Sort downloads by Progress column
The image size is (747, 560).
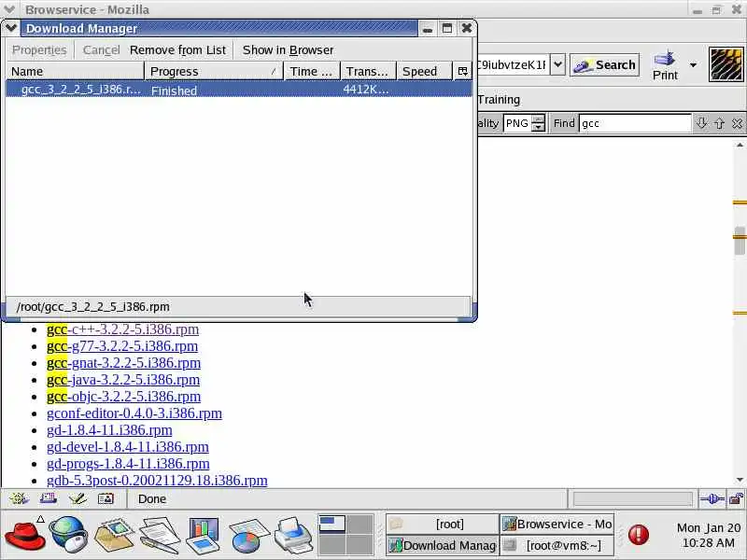214,72
